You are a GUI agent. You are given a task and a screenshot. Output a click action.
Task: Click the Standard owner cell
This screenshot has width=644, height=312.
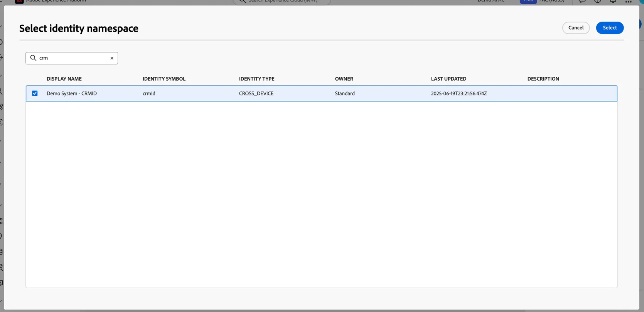pos(345,93)
